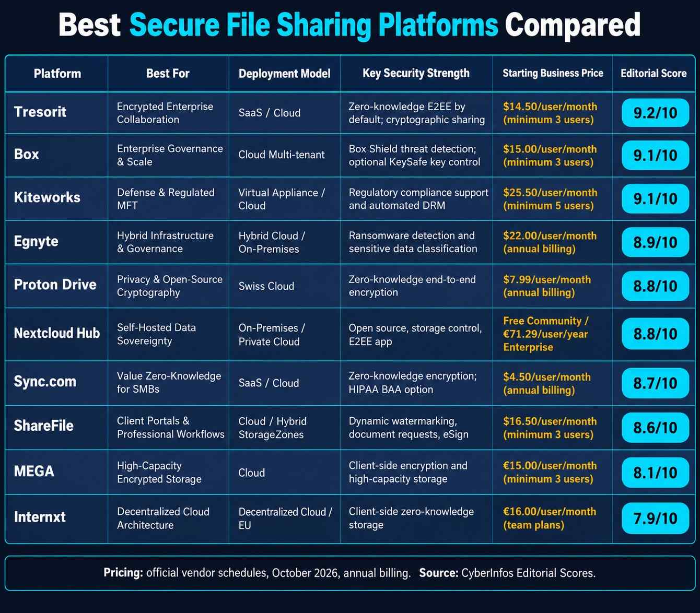Click Tresorit's "9.2/10" score badge

(x=655, y=112)
